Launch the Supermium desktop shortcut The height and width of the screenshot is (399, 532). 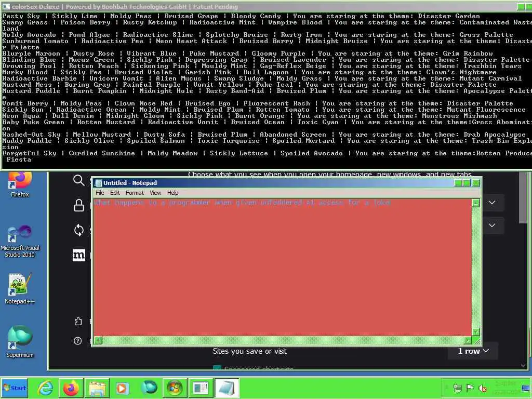point(20,342)
